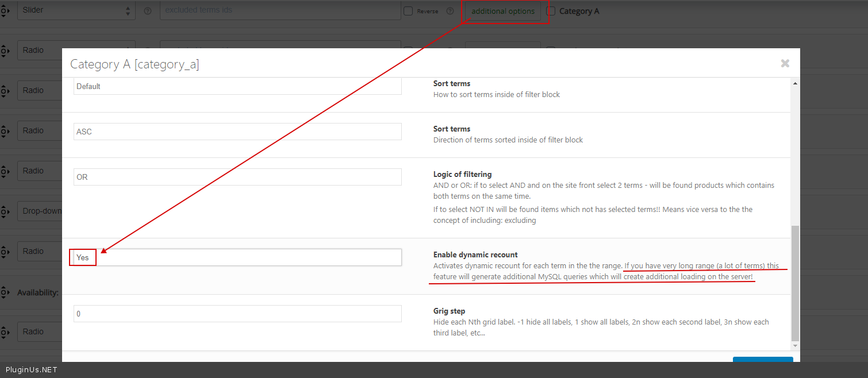
Task: Open Sort terms dropdown showing Default
Action: (237, 86)
